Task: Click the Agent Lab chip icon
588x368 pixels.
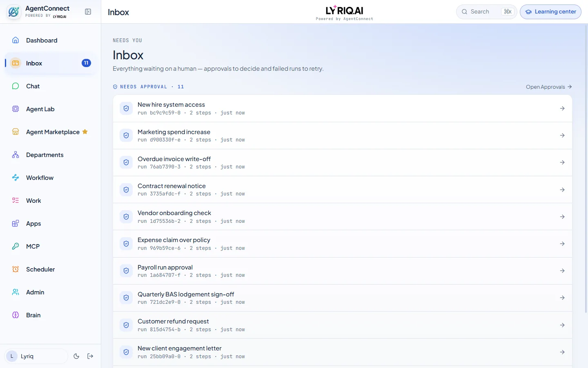Action: (16, 109)
